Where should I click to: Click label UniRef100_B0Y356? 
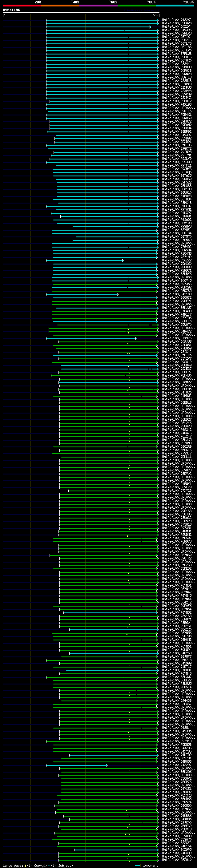[176, 284]
